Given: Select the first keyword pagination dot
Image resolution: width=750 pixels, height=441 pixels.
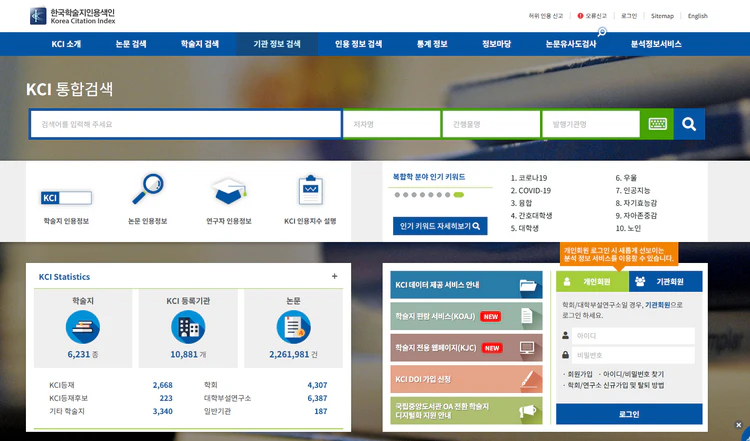Looking at the screenshot, I should (397, 195).
